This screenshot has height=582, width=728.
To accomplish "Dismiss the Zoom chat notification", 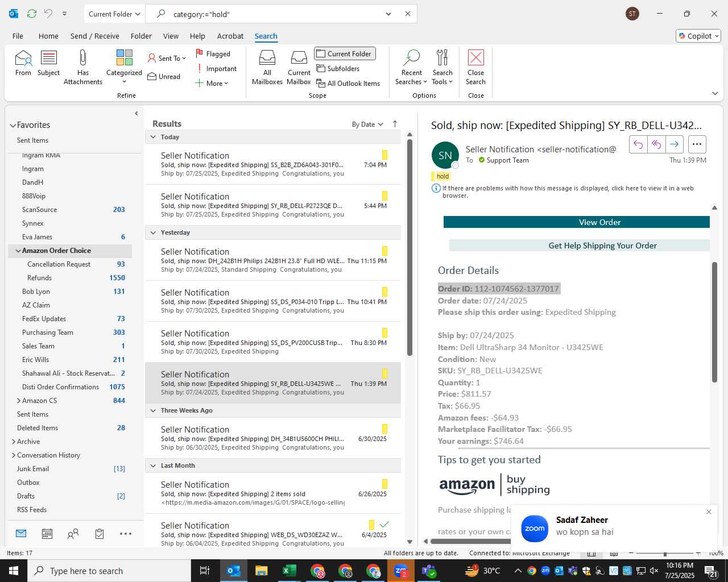I will tap(709, 512).
